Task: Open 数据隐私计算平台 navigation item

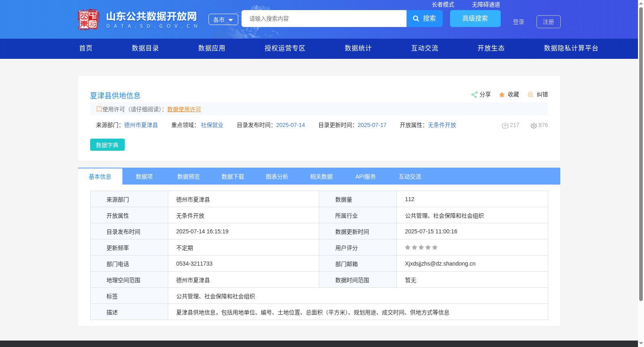Action: (x=571, y=48)
